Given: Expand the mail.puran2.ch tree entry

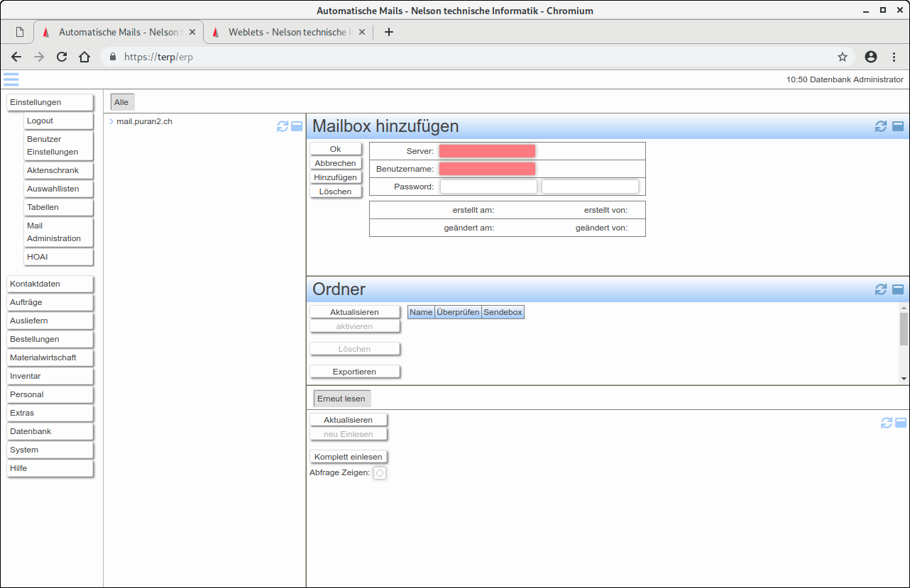Looking at the screenshot, I should (111, 121).
